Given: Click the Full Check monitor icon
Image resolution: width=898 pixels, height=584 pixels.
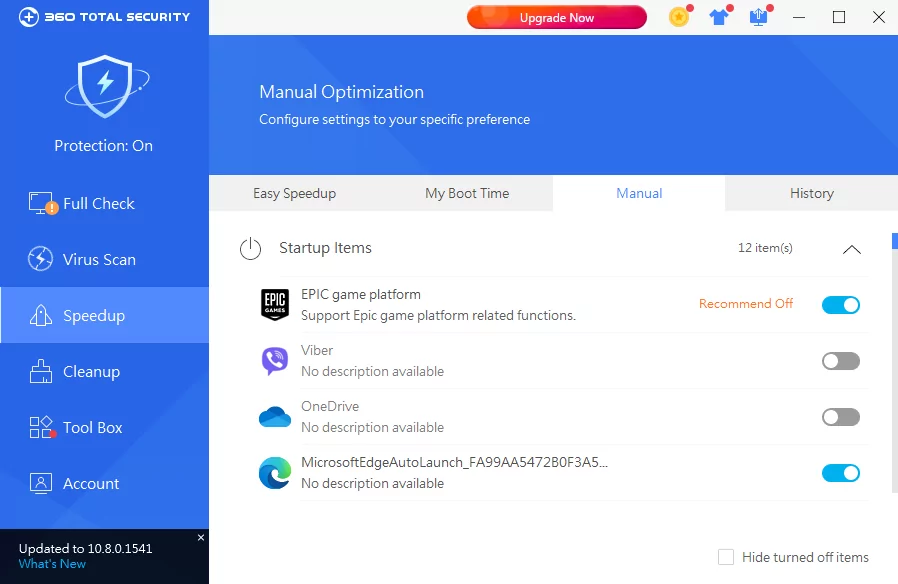Looking at the screenshot, I should pos(42,203).
